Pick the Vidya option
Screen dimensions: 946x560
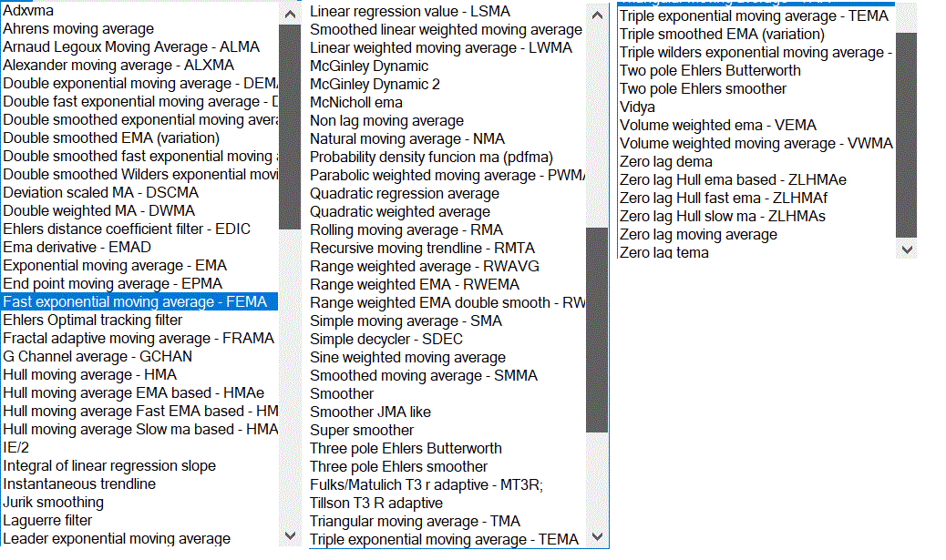tap(637, 107)
